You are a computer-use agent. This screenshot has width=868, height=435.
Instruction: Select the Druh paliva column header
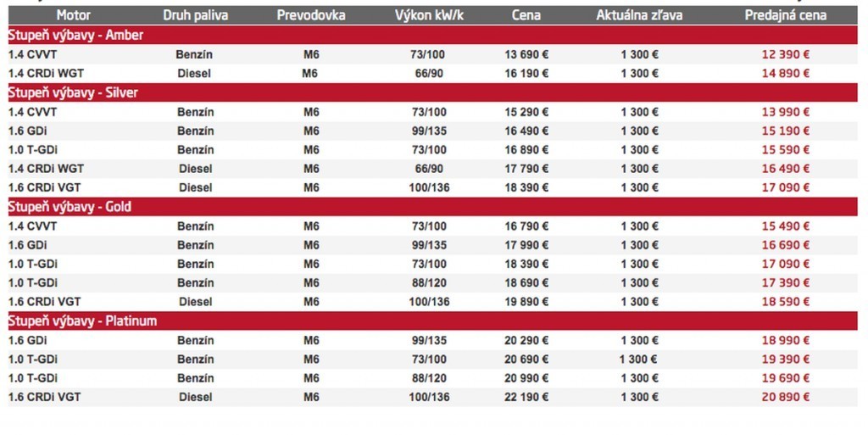[195, 15]
